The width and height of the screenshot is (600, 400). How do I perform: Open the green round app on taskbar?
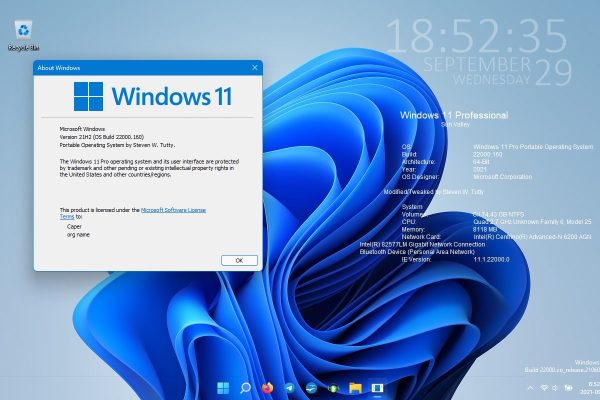333,388
